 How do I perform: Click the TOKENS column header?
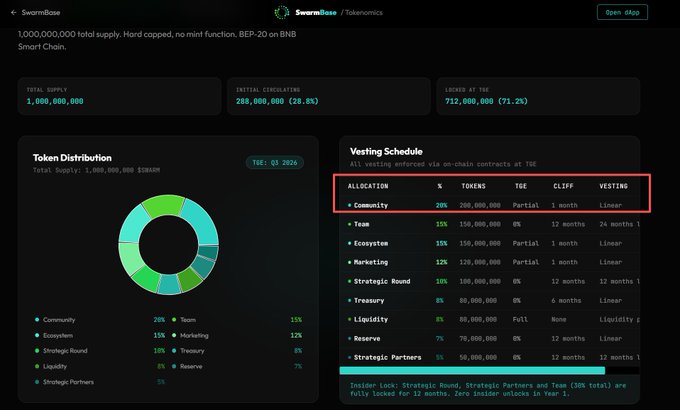[x=473, y=186]
